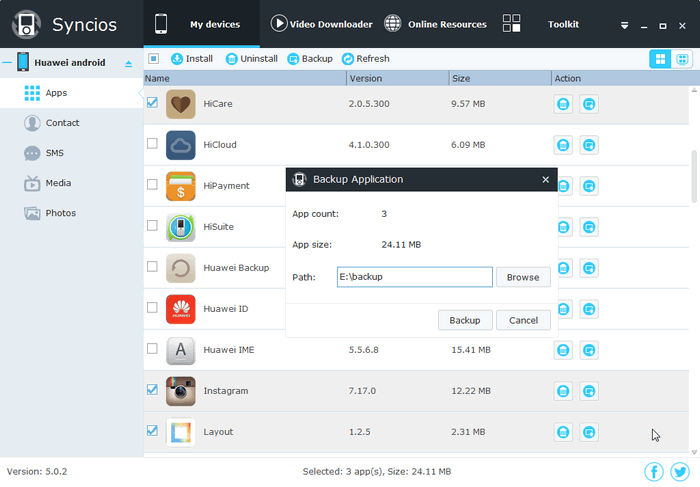Click the Install toolbar button
700x487 pixels.
tap(192, 59)
